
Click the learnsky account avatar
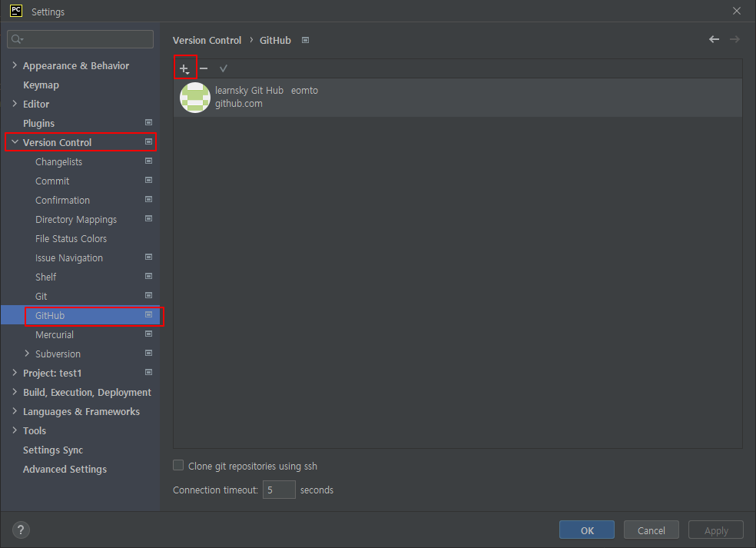click(x=195, y=97)
